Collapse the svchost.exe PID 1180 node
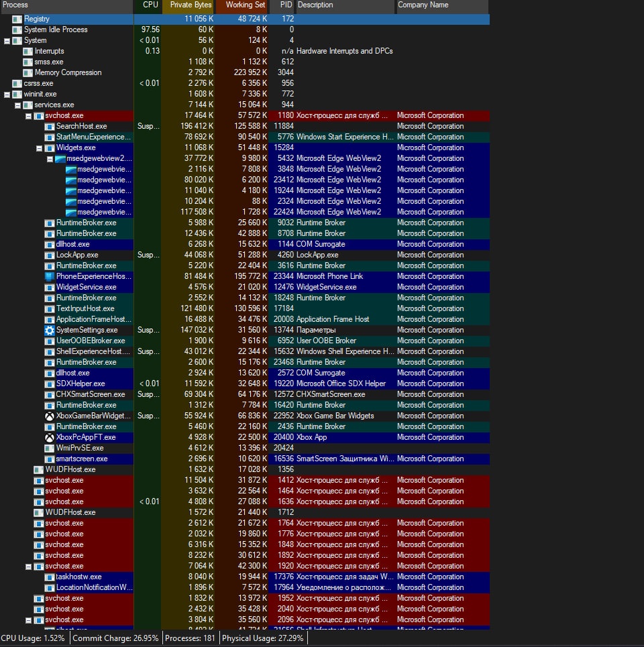644x647 pixels. pyautogui.click(x=28, y=116)
